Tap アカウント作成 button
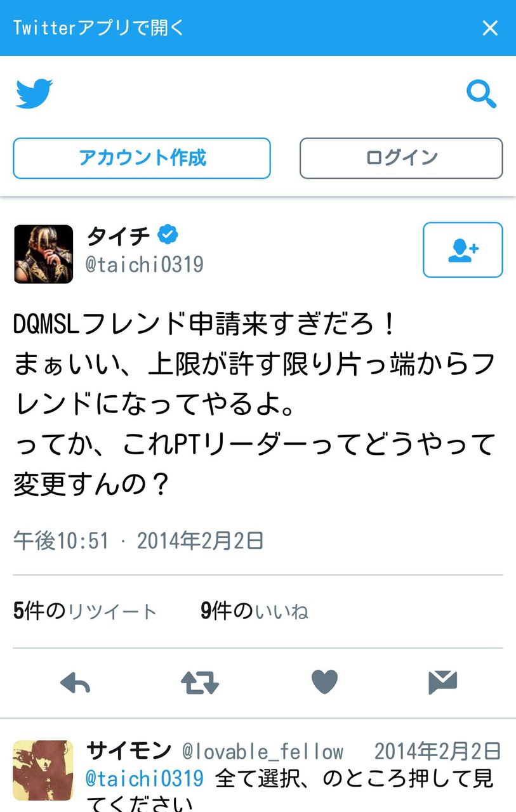516x812 pixels. tap(142, 158)
